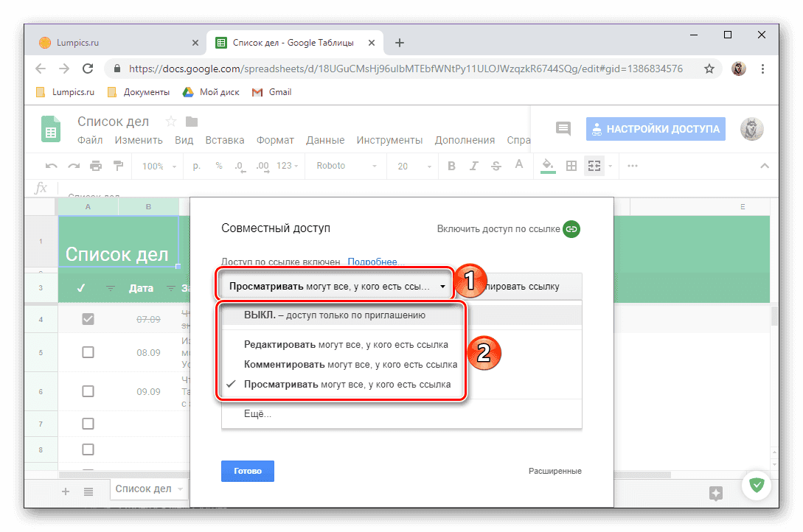Open the borders tool
The width and height of the screenshot is (803, 532).
click(571, 166)
